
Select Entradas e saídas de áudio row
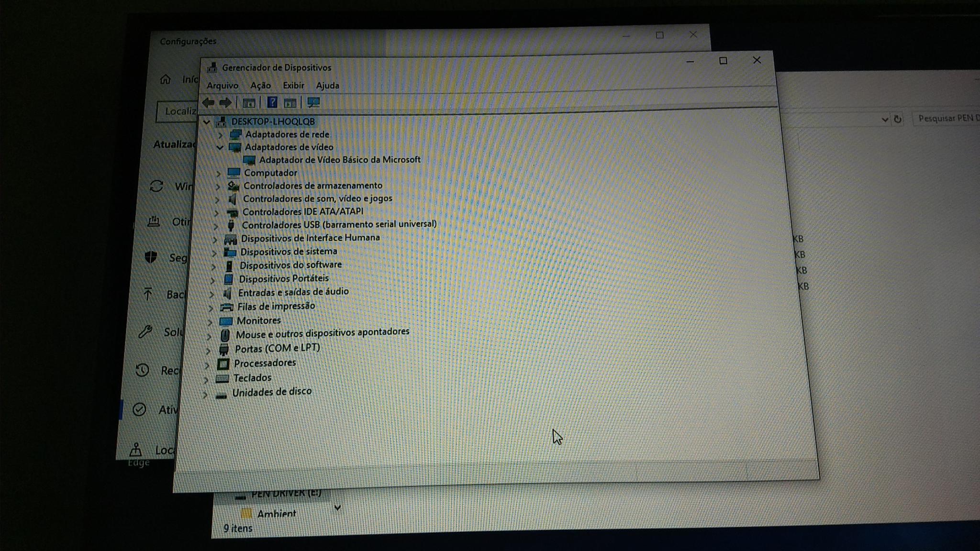point(293,292)
